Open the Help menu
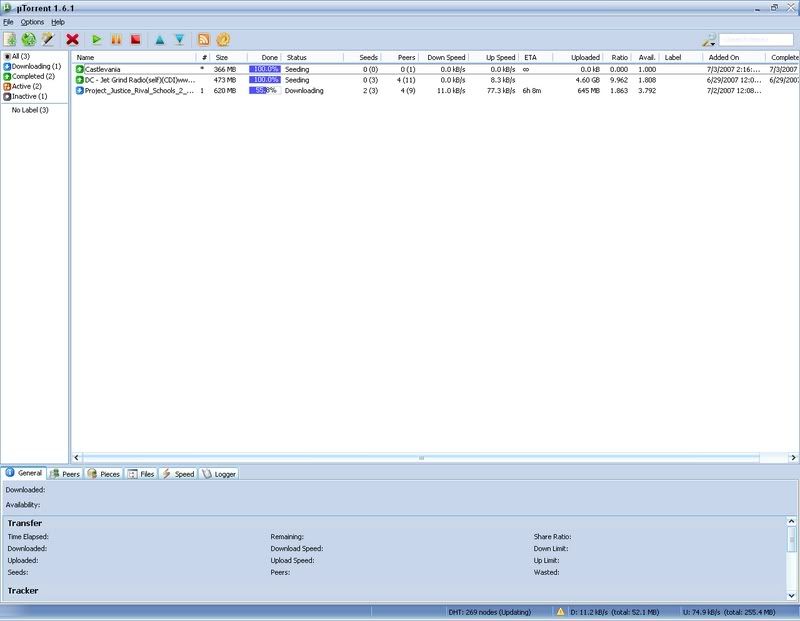The height and width of the screenshot is (621, 800). [x=58, y=22]
